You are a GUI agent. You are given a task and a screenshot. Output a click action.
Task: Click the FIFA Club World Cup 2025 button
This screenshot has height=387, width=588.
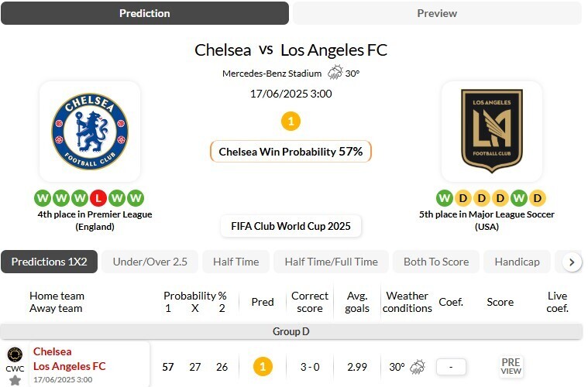click(291, 226)
